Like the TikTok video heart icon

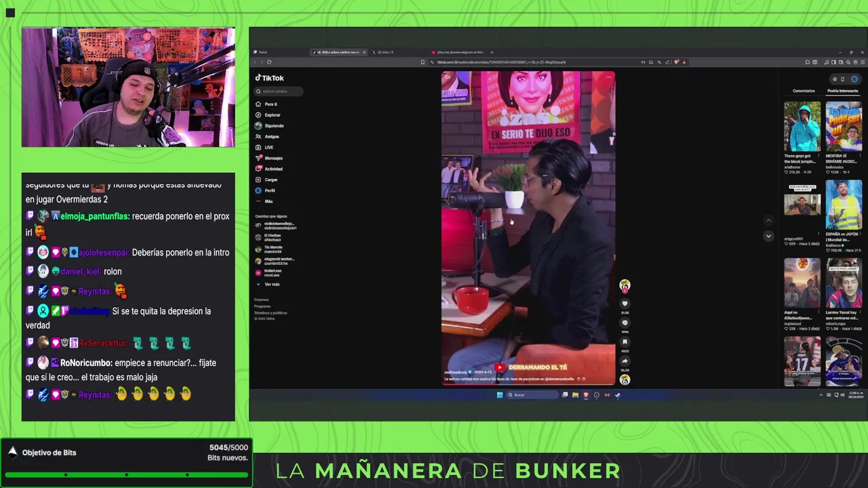point(625,304)
